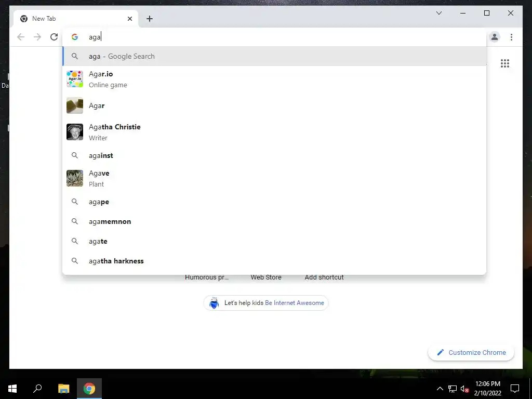
Task: Open the Chrome three-dot menu
Action: 511,37
